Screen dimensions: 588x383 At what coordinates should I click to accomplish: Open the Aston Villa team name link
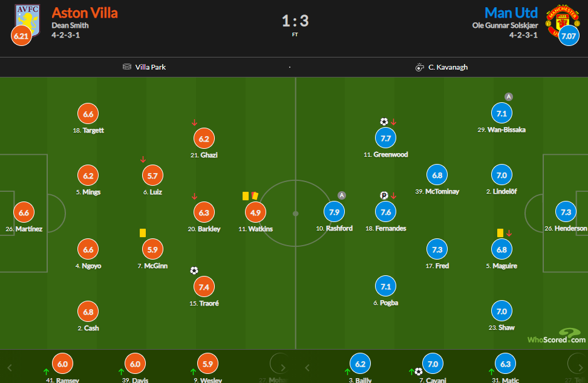coord(85,13)
